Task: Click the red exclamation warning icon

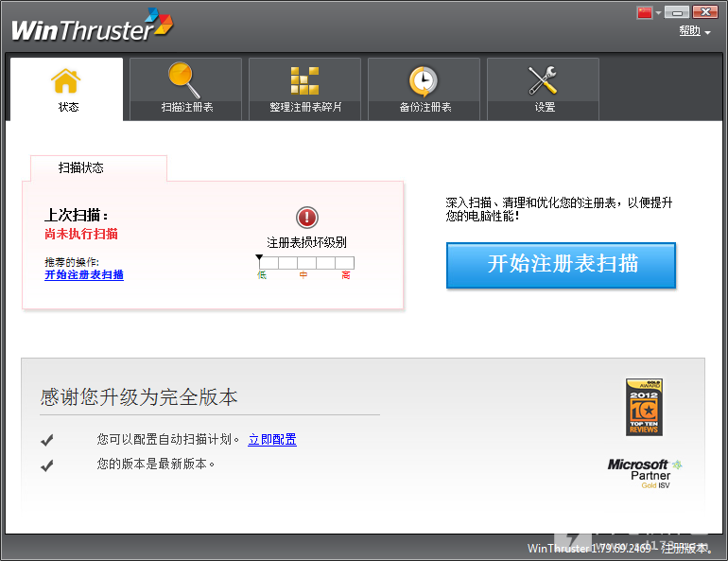Action: 307,218
